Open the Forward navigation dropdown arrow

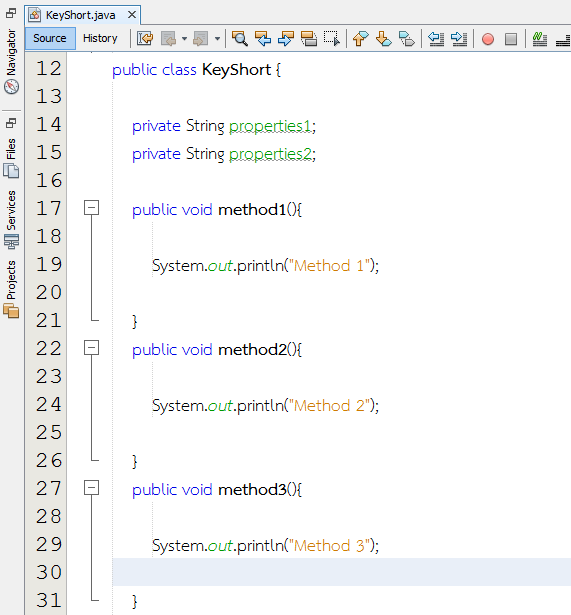[x=217, y=39]
